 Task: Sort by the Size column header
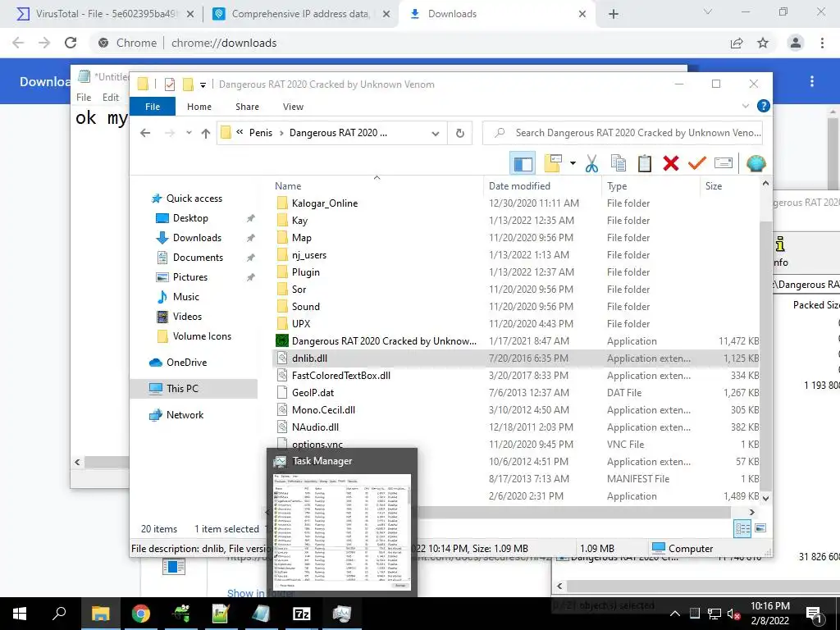point(729,186)
